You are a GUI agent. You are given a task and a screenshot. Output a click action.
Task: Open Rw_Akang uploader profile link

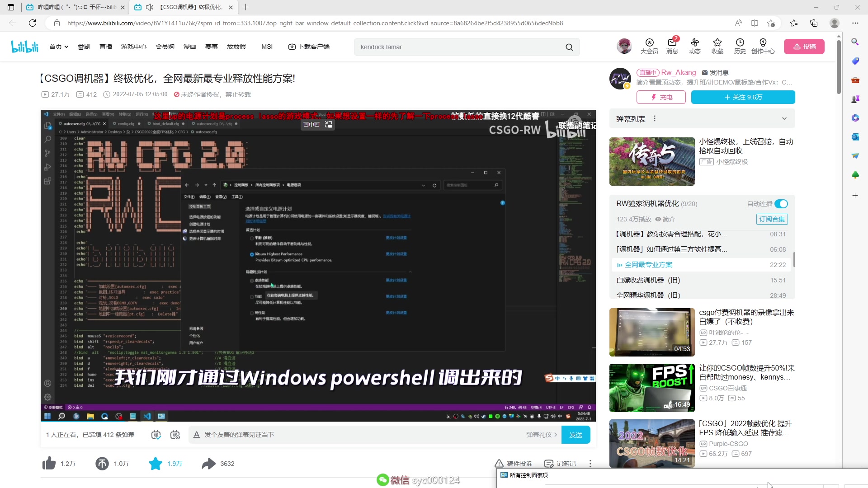point(679,72)
